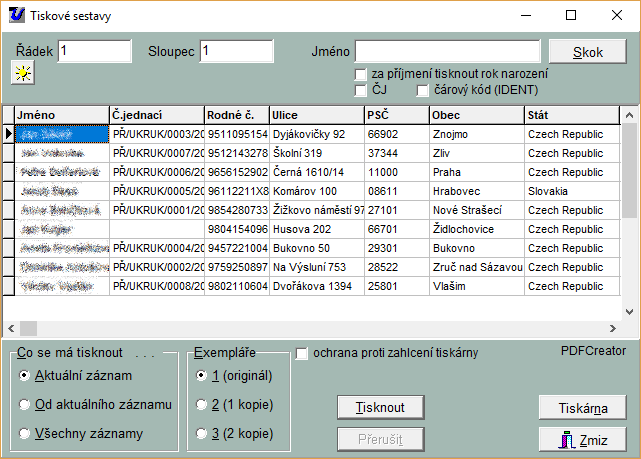The width and height of the screenshot is (641, 459).
Task: Enable ochrana proti zahlcení tiskárny
Action: point(302,352)
